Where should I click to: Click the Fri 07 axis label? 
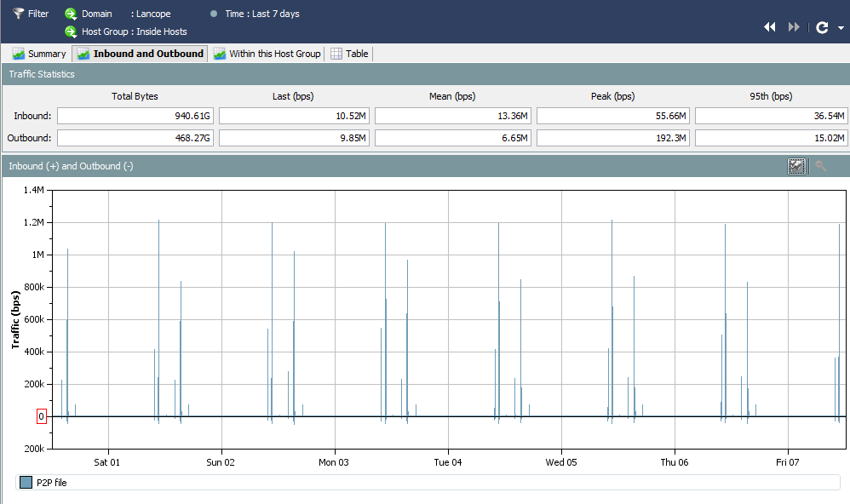point(787,462)
